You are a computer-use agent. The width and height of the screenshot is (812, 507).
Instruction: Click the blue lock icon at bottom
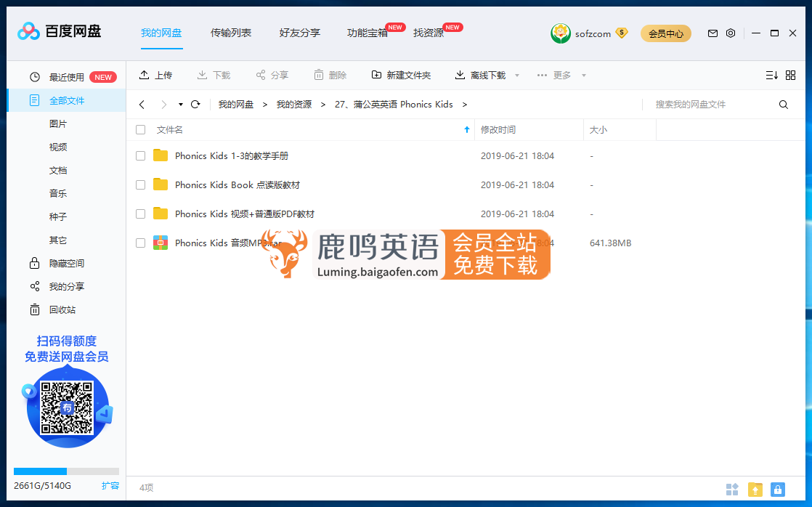pyautogui.click(x=778, y=489)
